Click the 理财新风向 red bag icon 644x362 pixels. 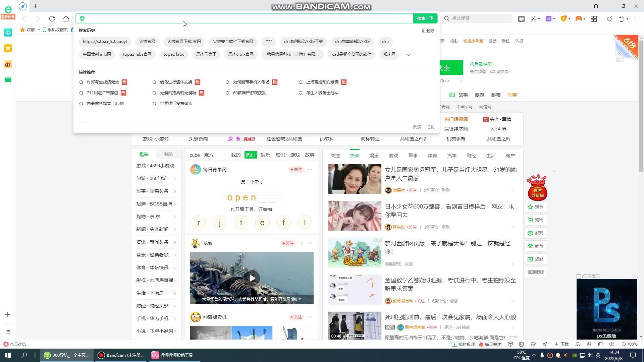pos(537,188)
